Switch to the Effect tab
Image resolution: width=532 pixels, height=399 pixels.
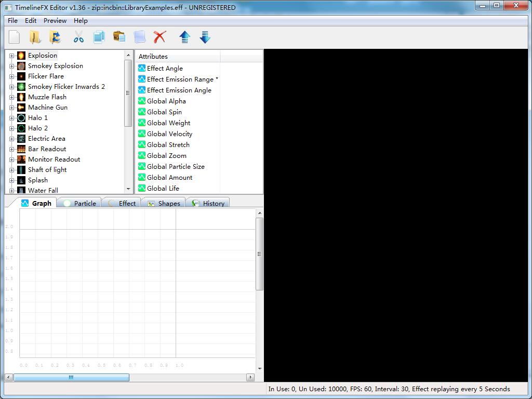point(122,203)
